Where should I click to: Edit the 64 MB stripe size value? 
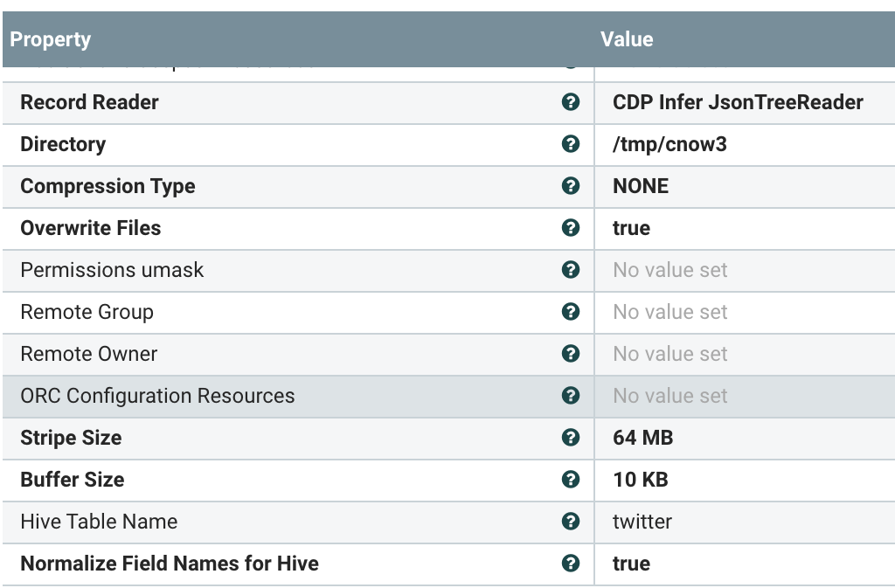coord(642,438)
